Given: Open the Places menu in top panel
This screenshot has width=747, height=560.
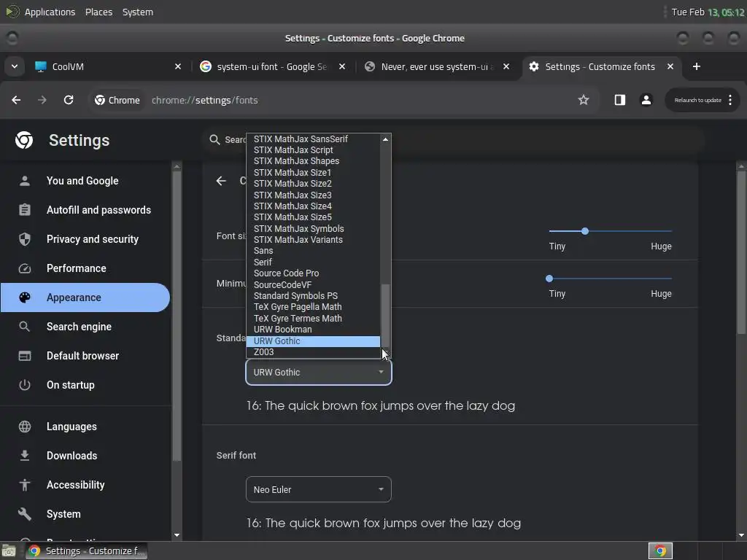Looking at the screenshot, I should (x=98, y=12).
